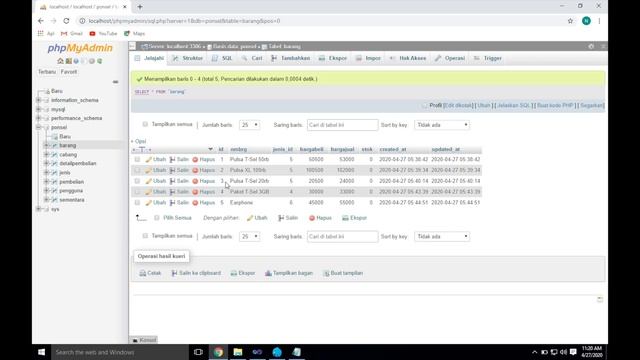
Task: Open the Konsol panel
Action: [144, 340]
